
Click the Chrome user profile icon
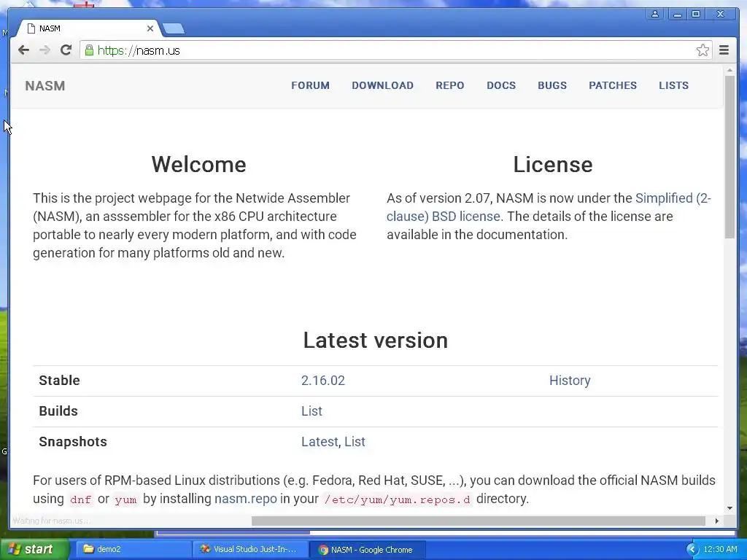(x=655, y=15)
